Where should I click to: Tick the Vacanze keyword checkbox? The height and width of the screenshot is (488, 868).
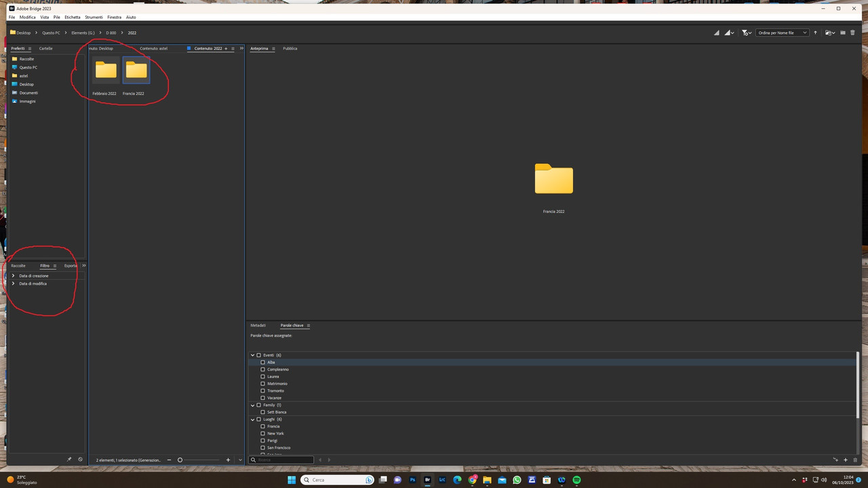(x=263, y=398)
